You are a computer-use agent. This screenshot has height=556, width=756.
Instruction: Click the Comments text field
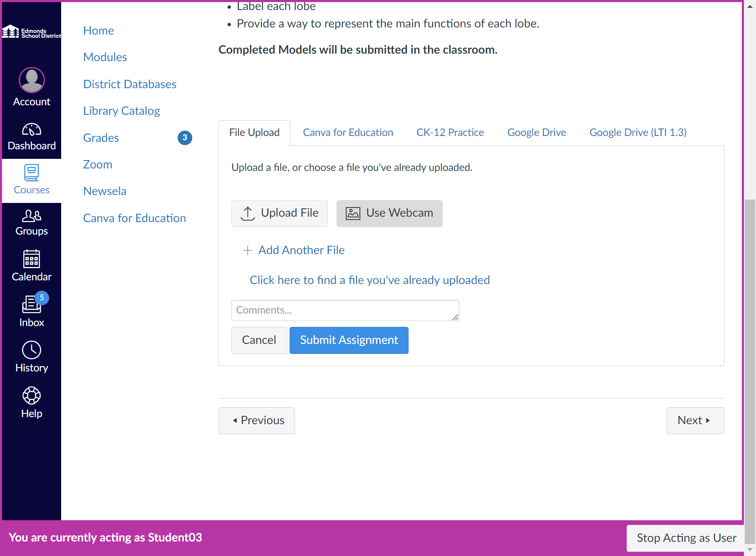tap(345, 310)
